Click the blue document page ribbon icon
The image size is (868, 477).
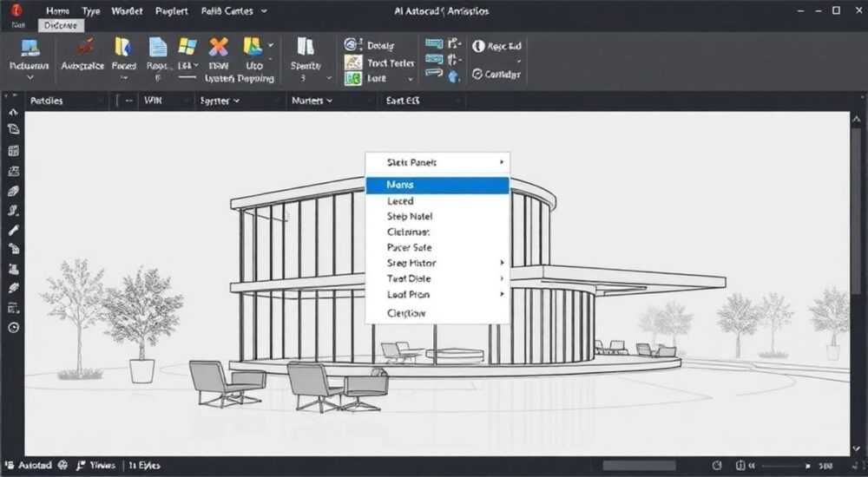[158, 47]
